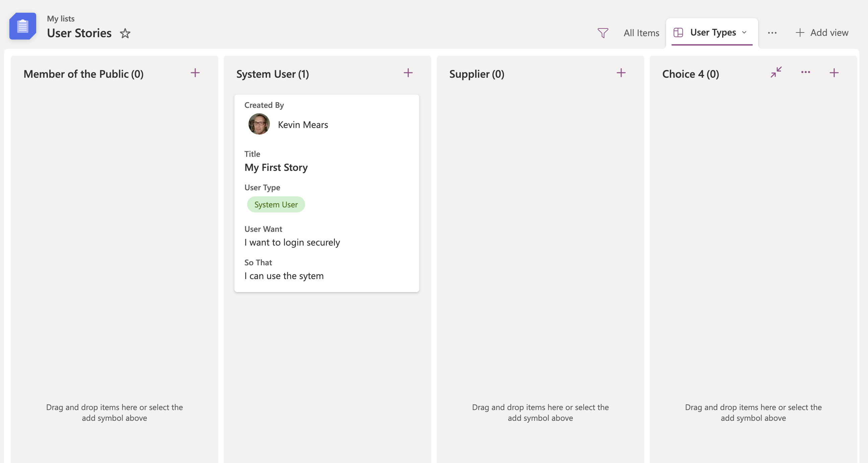The height and width of the screenshot is (463, 868).
Task: Click the Supplier (0) column header
Action: point(477,74)
